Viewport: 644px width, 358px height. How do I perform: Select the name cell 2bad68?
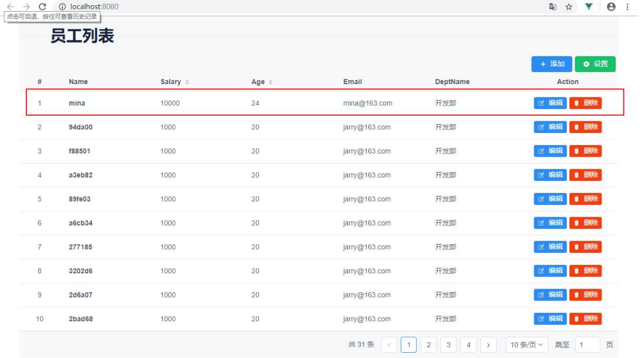pos(81,319)
